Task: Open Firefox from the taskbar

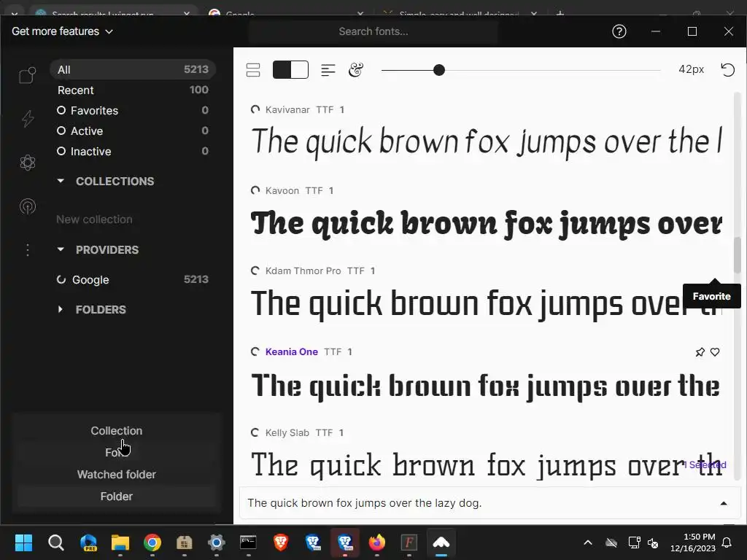Action: click(377, 542)
